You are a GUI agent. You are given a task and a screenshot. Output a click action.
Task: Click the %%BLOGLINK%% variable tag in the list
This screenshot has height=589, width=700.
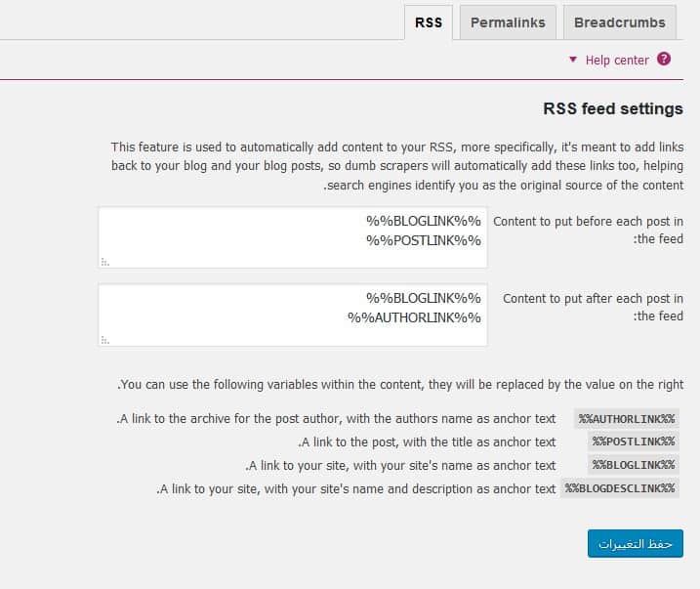point(633,466)
